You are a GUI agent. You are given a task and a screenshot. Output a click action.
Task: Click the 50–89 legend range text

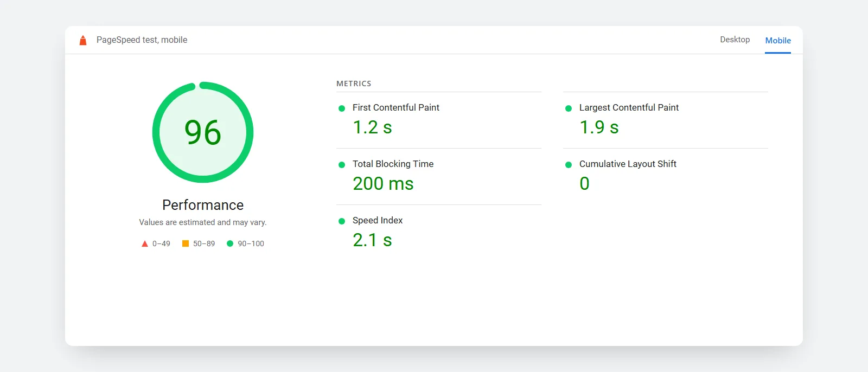click(204, 243)
